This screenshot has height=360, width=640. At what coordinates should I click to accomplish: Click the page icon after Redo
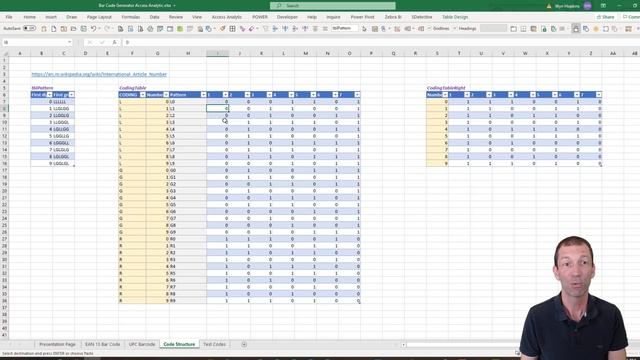120,29
